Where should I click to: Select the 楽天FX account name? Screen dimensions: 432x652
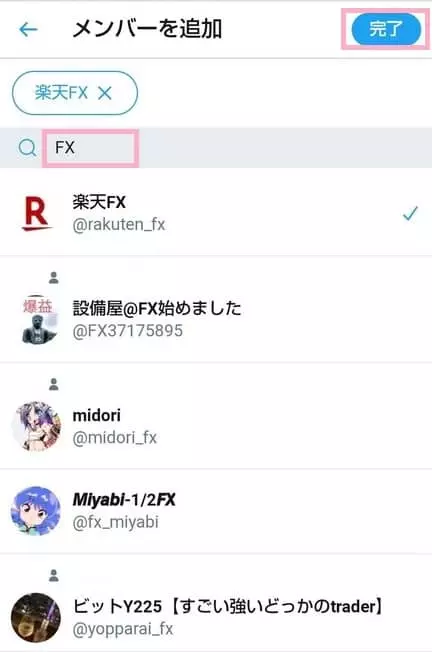(x=99, y=203)
